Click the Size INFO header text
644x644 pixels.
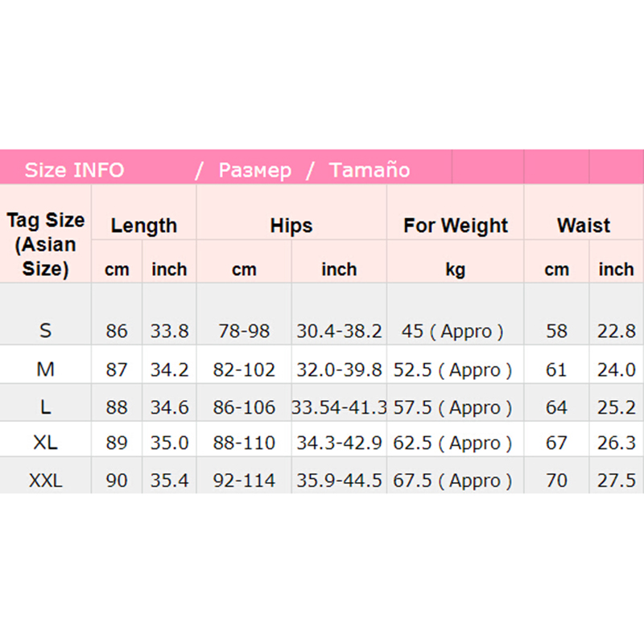(74, 170)
